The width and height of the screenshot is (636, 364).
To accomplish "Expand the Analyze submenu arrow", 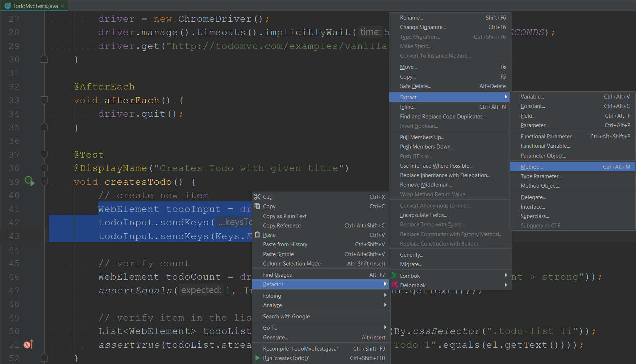I will (385, 305).
